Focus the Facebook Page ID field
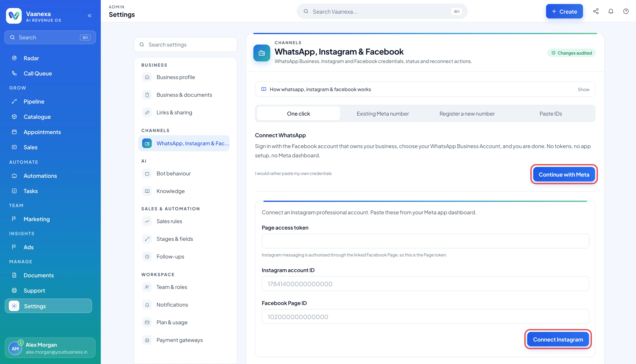This screenshot has width=636, height=364. (x=425, y=317)
